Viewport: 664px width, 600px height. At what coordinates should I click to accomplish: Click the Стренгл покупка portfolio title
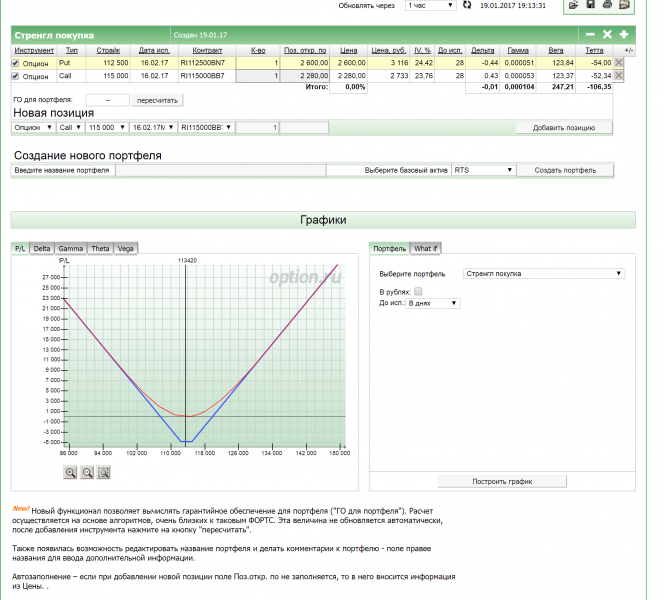[x=54, y=35]
